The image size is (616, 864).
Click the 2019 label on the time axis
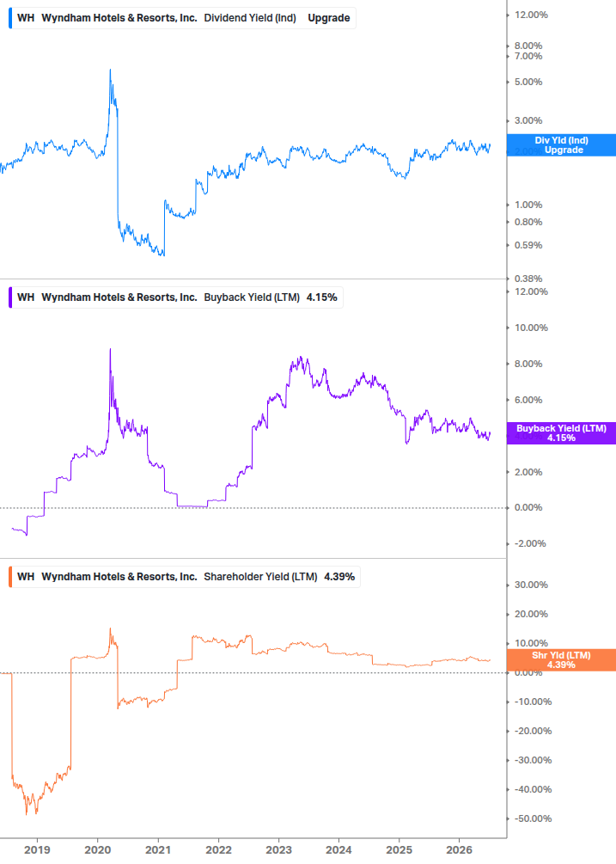pos(37,850)
